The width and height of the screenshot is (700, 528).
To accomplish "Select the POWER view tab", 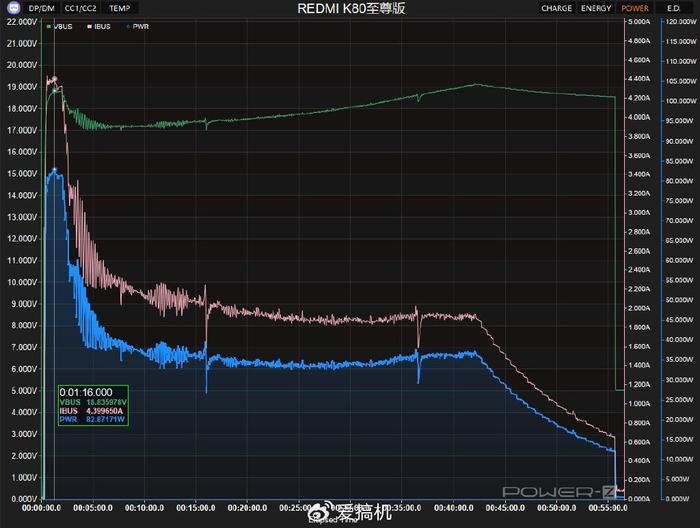I will (635, 8).
